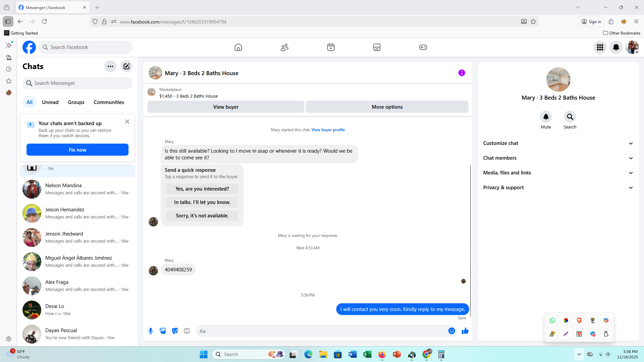This screenshot has height=362, width=644.
Task: Open Excel from taskbar
Action: pos(367,354)
